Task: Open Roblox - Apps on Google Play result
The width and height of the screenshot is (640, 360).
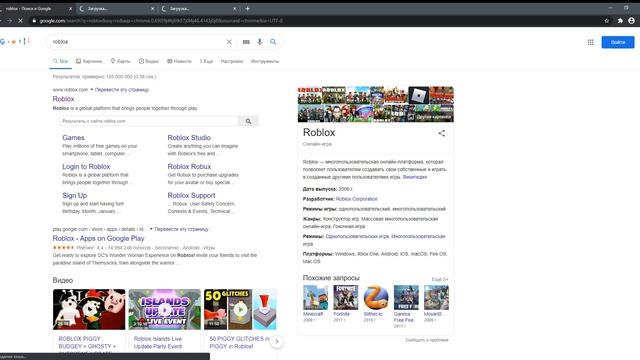Action: tap(98, 238)
